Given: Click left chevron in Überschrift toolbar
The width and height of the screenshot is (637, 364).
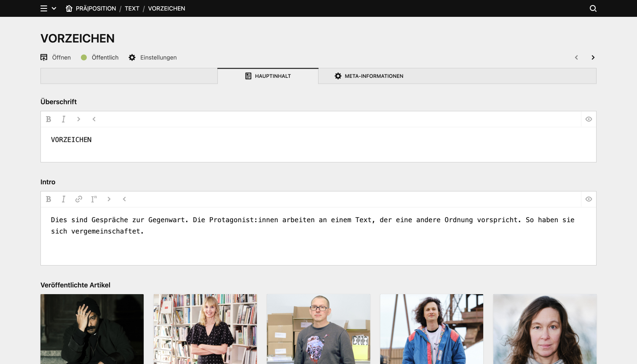Looking at the screenshot, I should coord(94,119).
